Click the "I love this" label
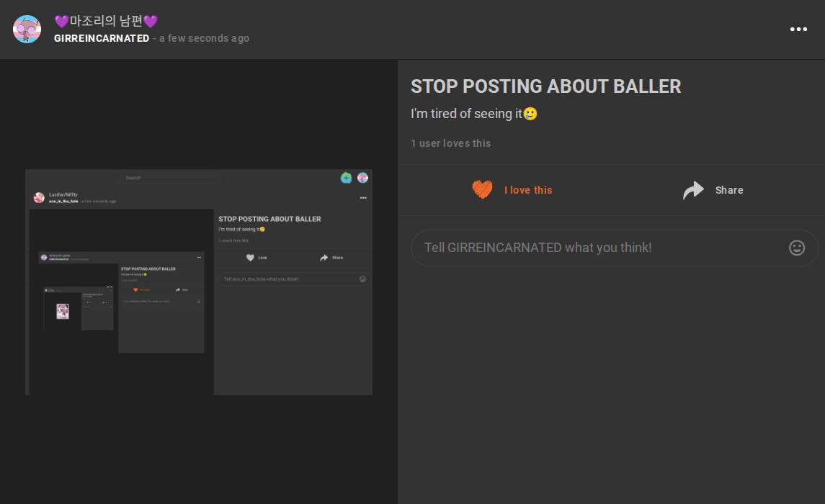The image size is (825, 504). (x=528, y=190)
